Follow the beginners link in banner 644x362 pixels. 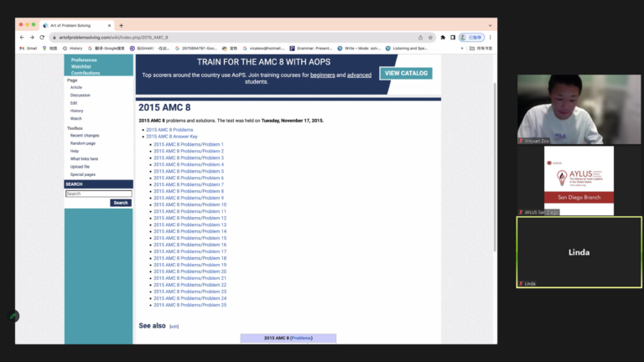click(x=322, y=75)
